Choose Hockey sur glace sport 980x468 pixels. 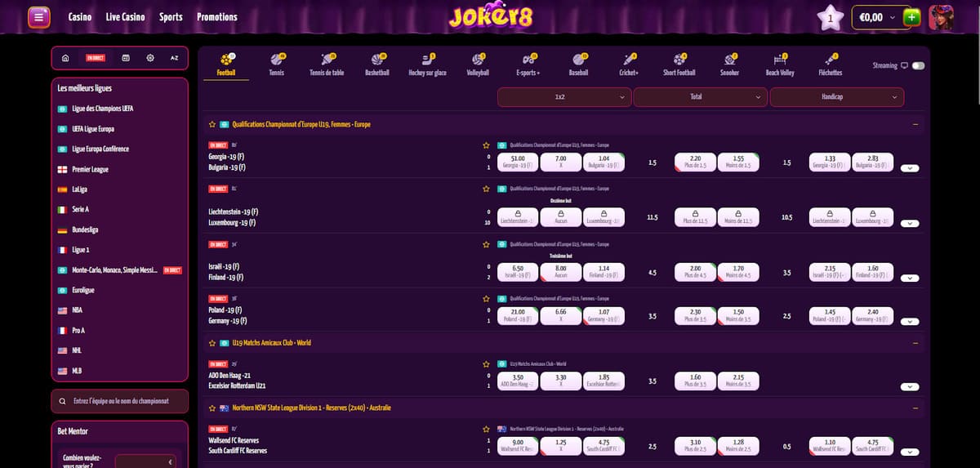pos(427,65)
